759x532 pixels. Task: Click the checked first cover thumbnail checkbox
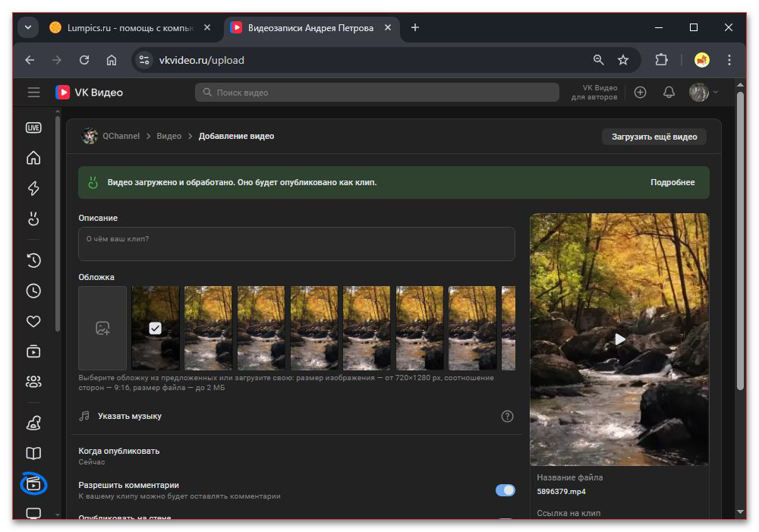(155, 328)
